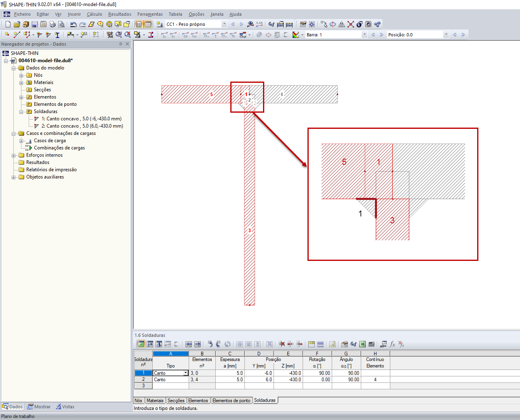Select weld 1: Canto concavo (-6,-430.0 mm)

(x=81, y=119)
